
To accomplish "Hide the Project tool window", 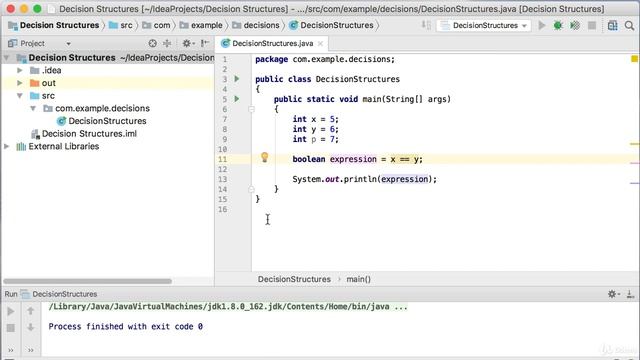I will pos(205,43).
